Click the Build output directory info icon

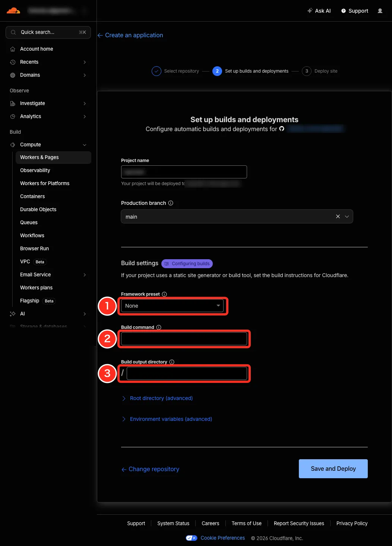tap(172, 362)
